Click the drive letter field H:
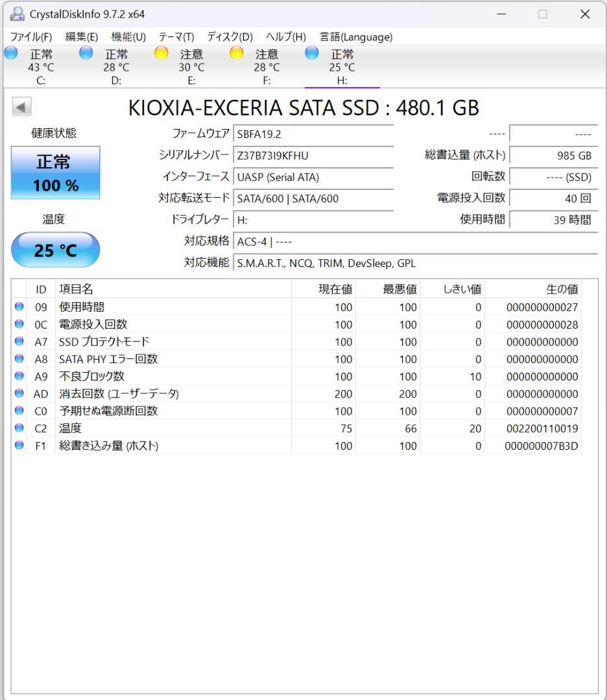 [313, 220]
